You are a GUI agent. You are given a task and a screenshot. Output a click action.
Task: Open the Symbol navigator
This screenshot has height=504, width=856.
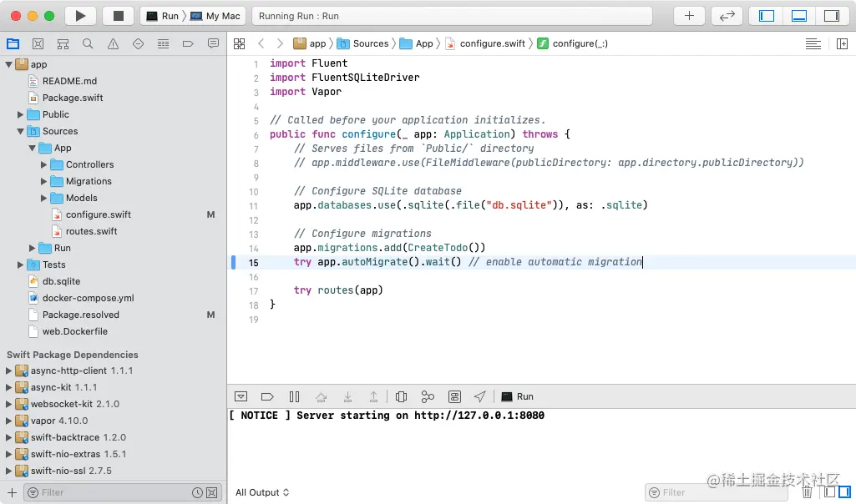point(63,43)
